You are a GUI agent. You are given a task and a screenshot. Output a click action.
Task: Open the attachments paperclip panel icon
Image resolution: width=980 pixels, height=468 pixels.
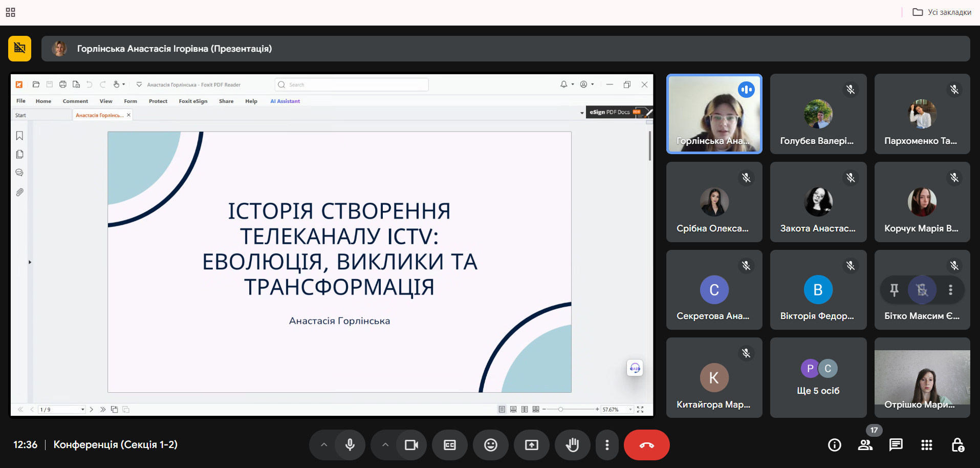(19, 192)
